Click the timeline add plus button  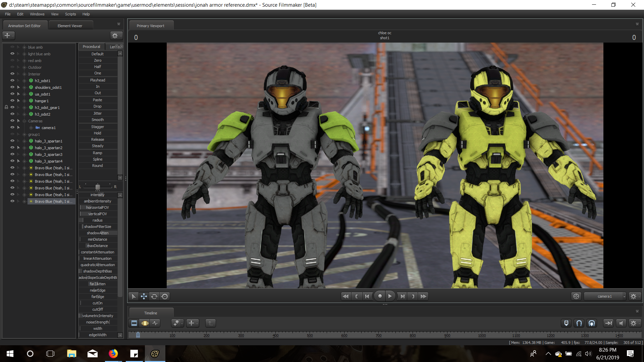(x=193, y=323)
